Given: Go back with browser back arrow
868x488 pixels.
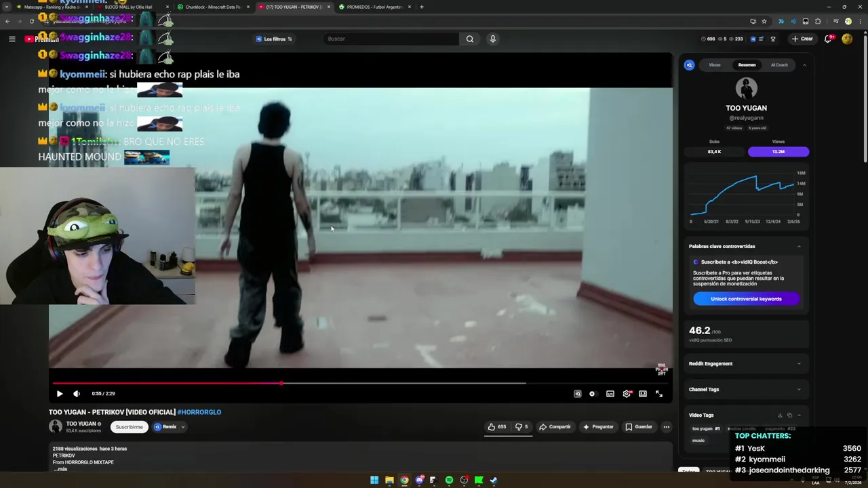Looking at the screenshot, I should click(x=7, y=21).
